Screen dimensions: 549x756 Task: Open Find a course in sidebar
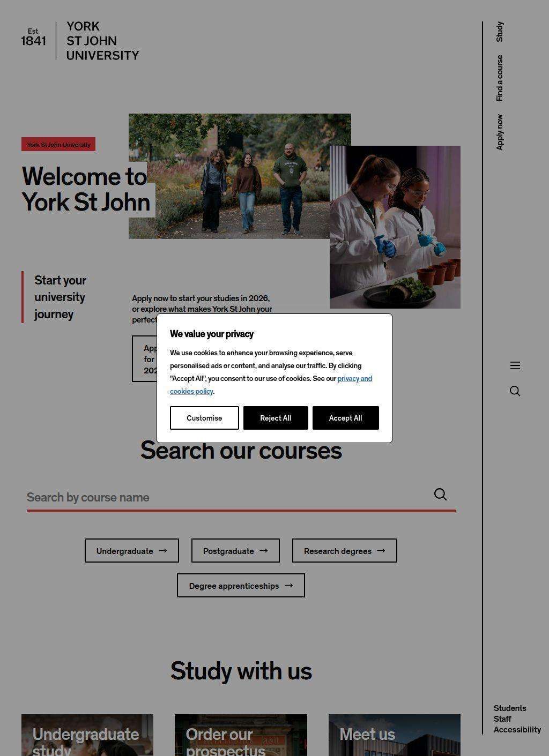pos(500,78)
